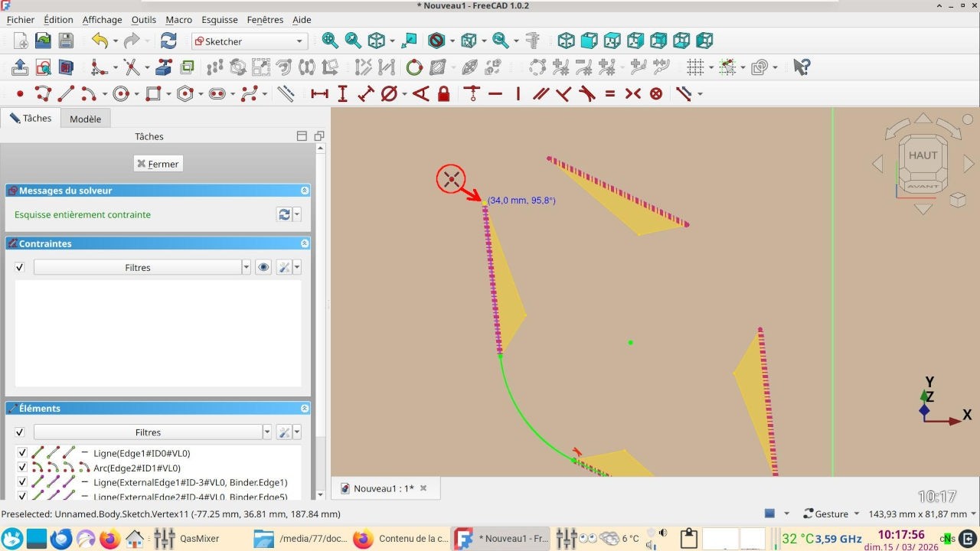Image resolution: width=980 pixels, height=551 pixels.
Task: Open QasMixer from the taskbar
Action: pyautogui.click(x=188, y=538)
